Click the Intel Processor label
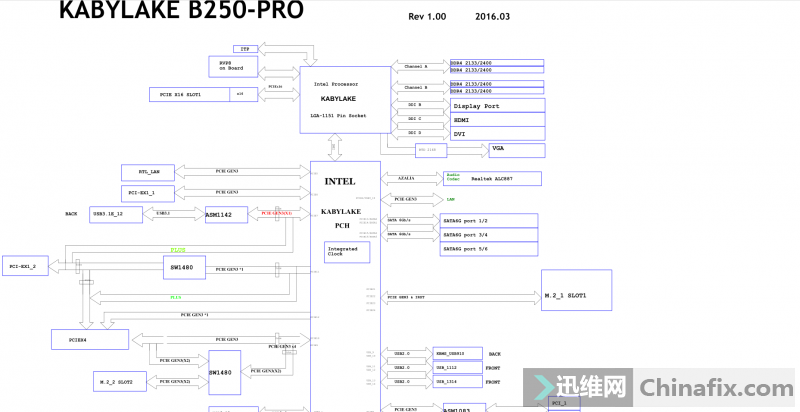This screenshot has height=412, width=800. tap(336, 84)
